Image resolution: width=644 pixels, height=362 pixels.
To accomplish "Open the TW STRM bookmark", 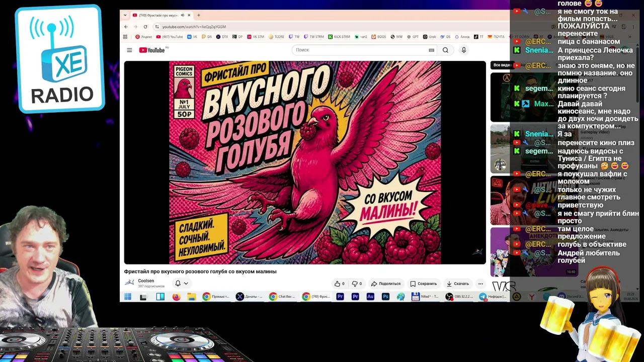I will (x=314, y=37).
